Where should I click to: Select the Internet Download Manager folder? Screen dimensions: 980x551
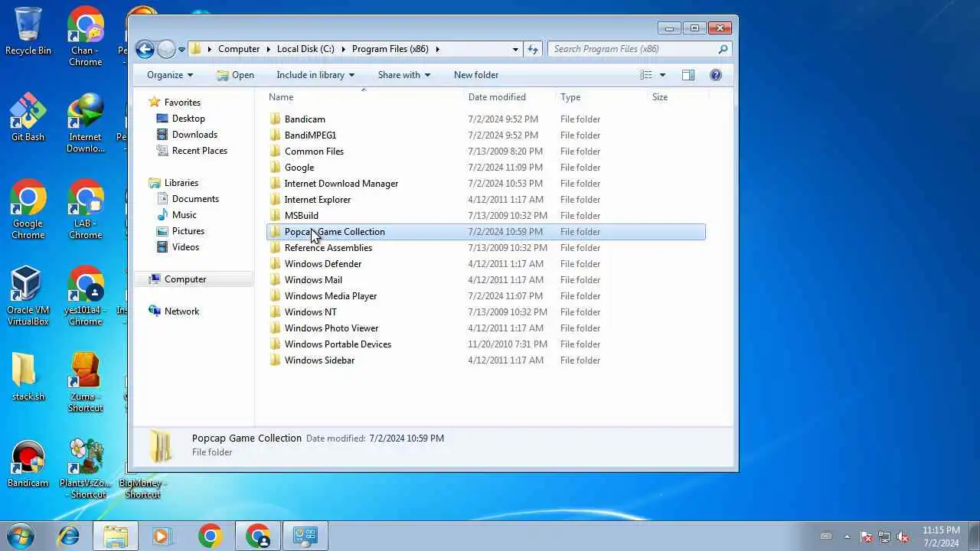341,184
